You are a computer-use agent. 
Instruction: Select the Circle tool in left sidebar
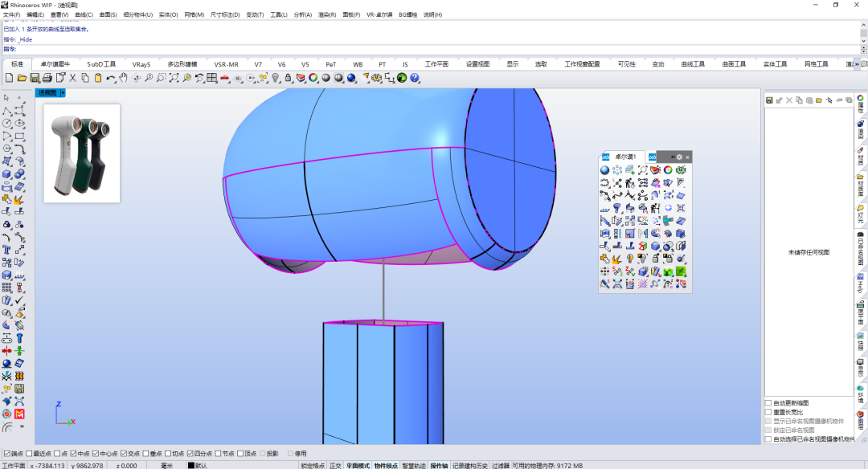point(6,124)
